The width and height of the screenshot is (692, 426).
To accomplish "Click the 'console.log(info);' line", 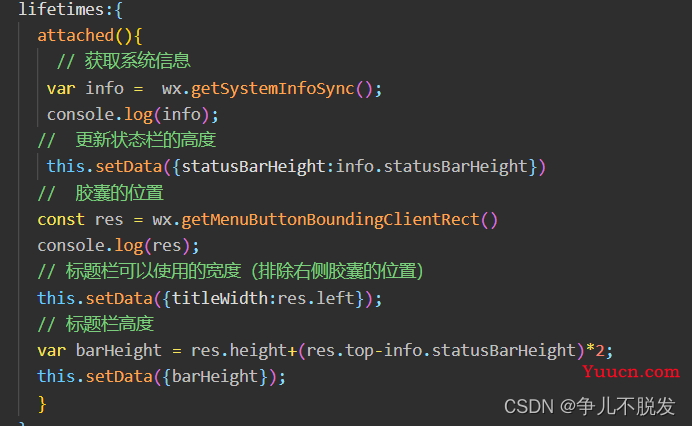I will [x=132, y=115].
